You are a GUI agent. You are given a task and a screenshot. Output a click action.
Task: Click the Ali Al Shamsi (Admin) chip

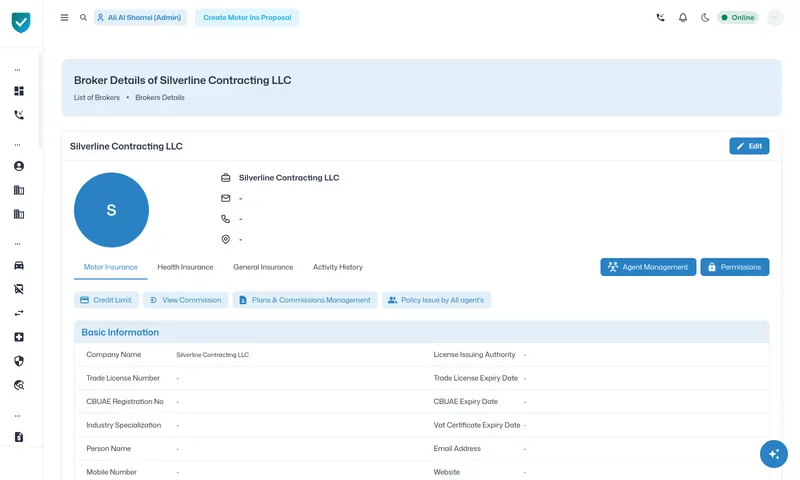[x=140, y=17]
